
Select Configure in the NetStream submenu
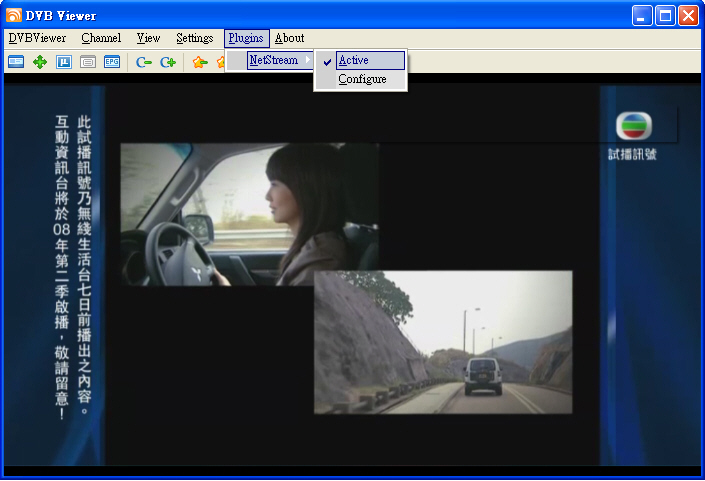pos(361,79)
